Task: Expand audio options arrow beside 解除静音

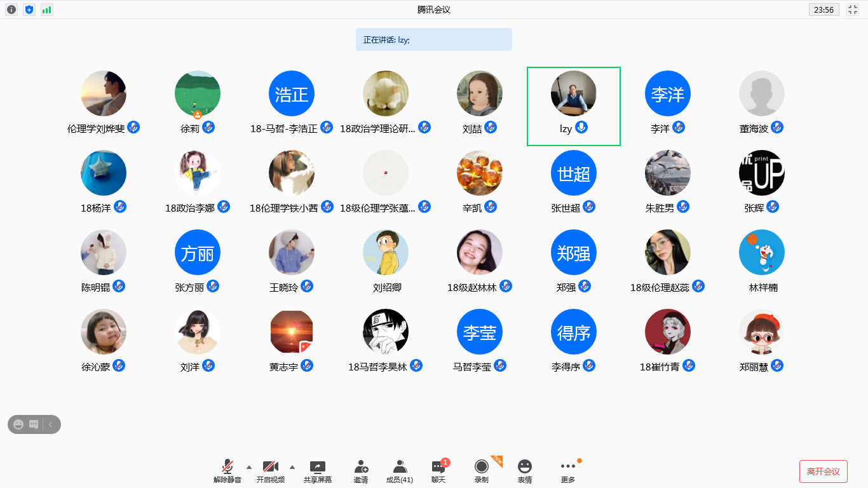Action: click(248, 466)
